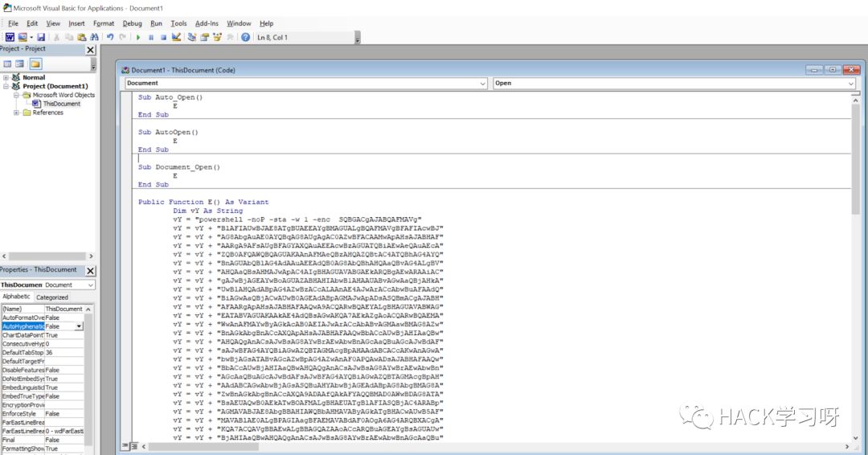Click the Paste clipboard icon
Viewport: 868px width, 455px height.
pos(82,37)
